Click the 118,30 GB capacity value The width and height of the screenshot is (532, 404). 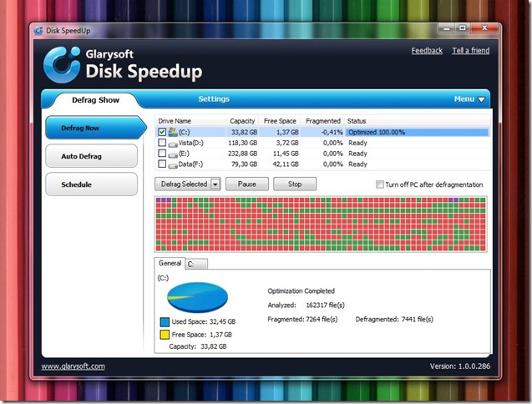pos(242,143)
